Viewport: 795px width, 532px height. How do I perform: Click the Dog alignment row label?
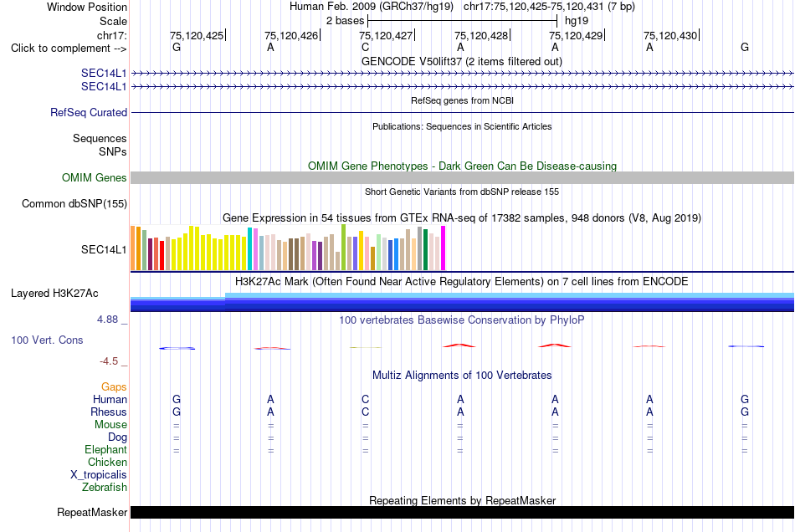click(117, 437)
